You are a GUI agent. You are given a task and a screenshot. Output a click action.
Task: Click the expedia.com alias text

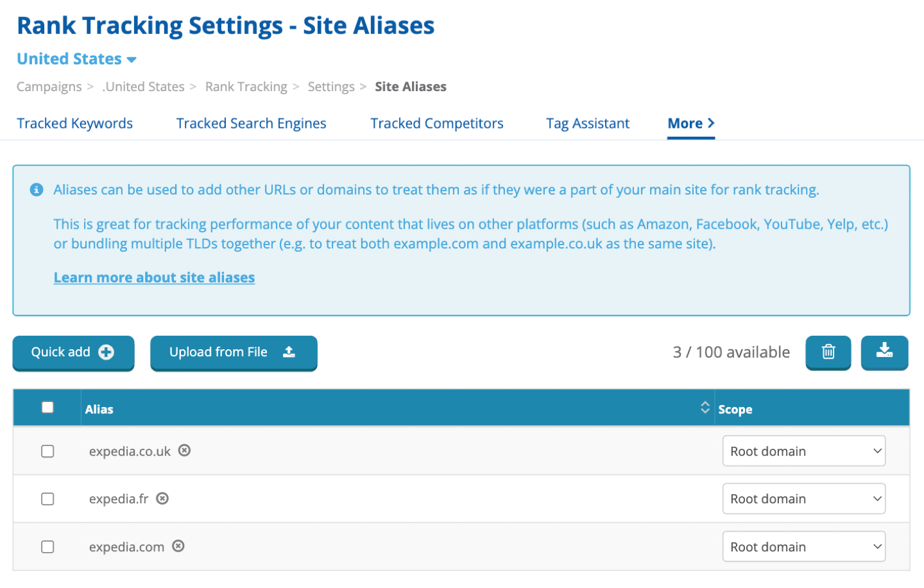coord(126,547)
